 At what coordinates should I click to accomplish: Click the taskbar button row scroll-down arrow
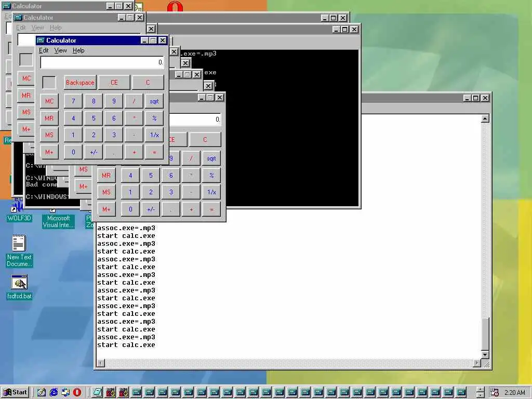(480, 395)
